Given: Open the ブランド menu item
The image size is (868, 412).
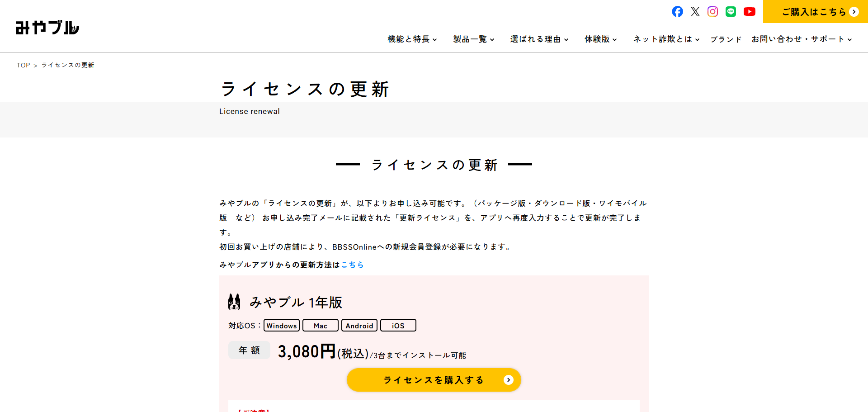Looking at the screenshot, I should pos(726,39).
